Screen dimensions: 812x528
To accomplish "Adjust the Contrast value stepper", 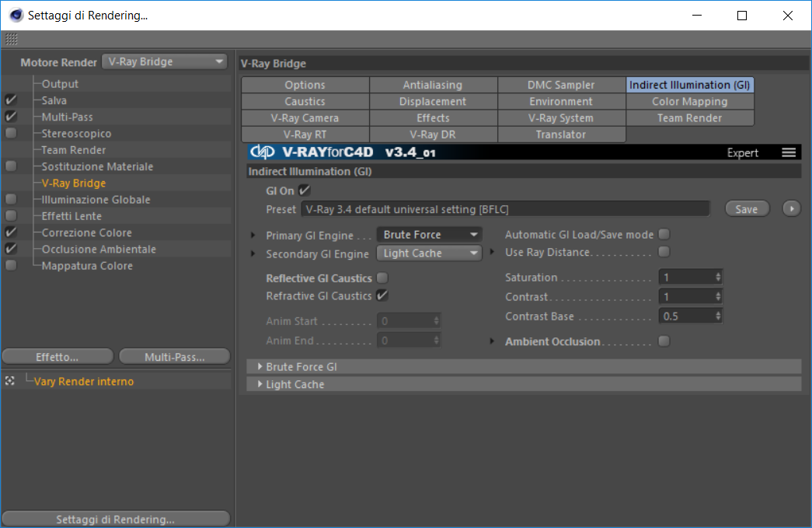I will pos(718,296).
